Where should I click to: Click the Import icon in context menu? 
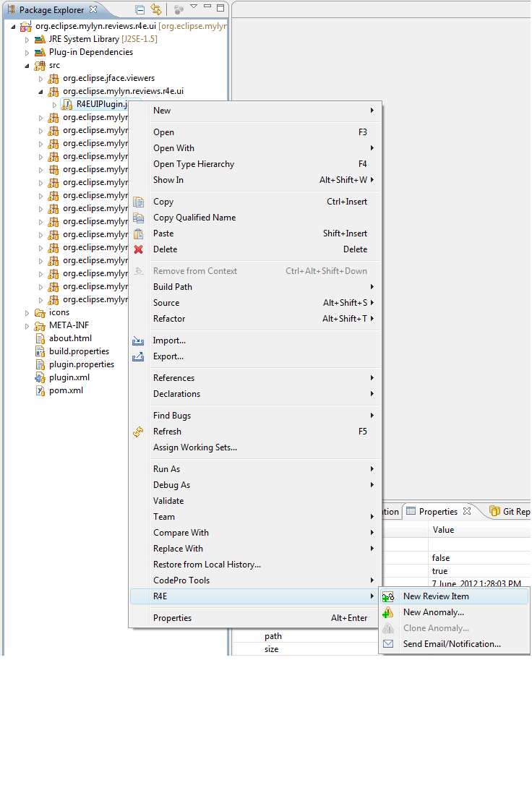click(138, 340)
